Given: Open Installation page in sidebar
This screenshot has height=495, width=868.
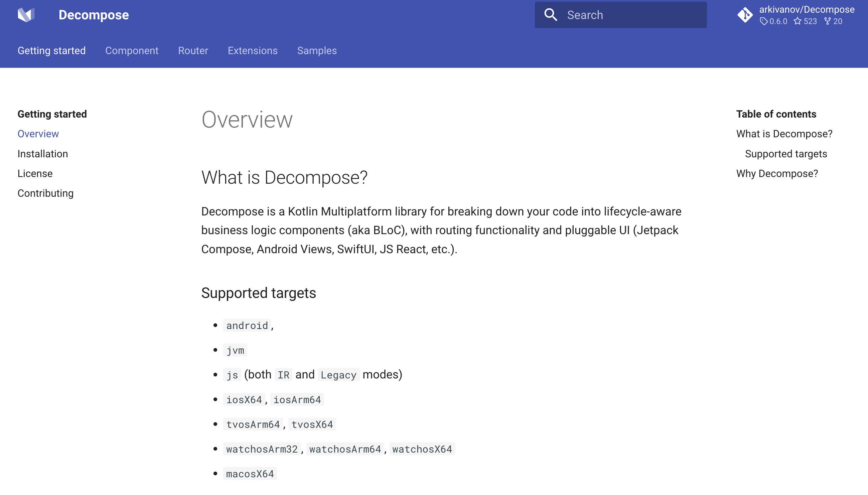Looking at the screenshot, I should point(43,154).
